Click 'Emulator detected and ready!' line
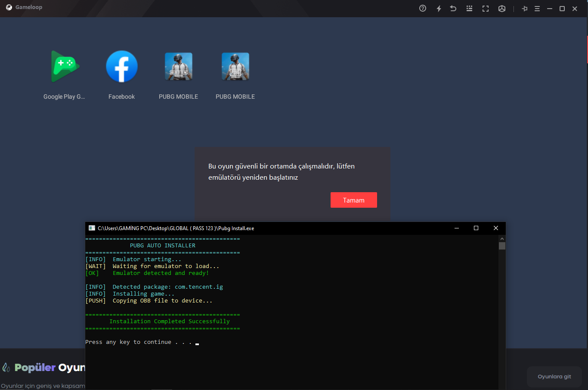Image resolution: width=588 pixels, height=390 pixels. (x=161, y=273)
